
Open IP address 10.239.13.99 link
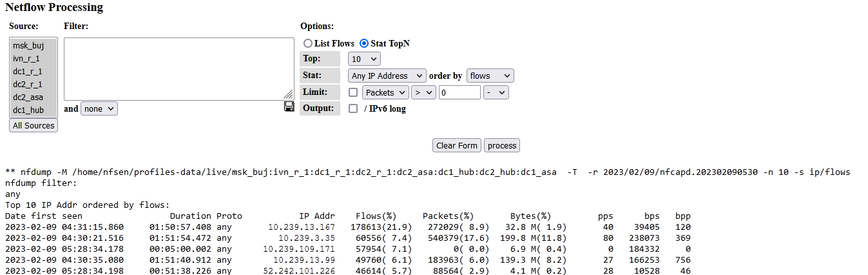click(x=304, y=260)
